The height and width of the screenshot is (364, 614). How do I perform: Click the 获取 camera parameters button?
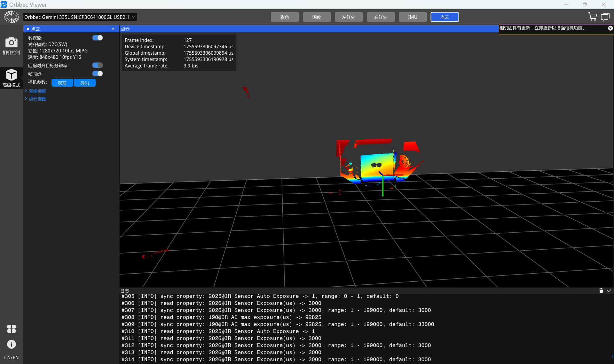[62, 83]
